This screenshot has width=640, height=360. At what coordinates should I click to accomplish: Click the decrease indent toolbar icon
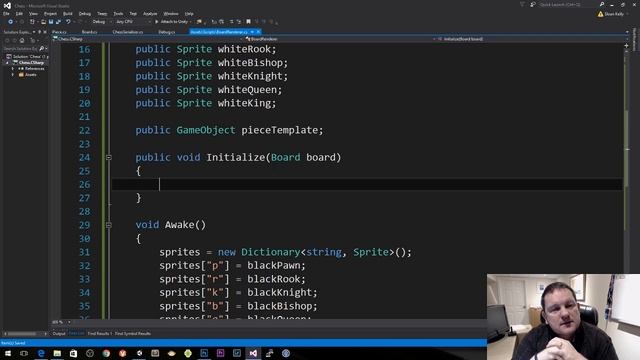[214, 22]
